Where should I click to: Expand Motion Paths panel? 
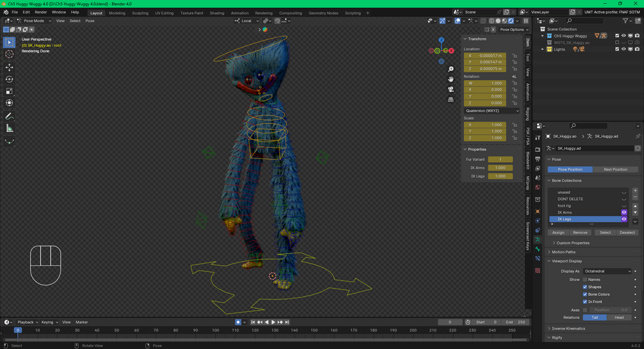tap(563, 252)
